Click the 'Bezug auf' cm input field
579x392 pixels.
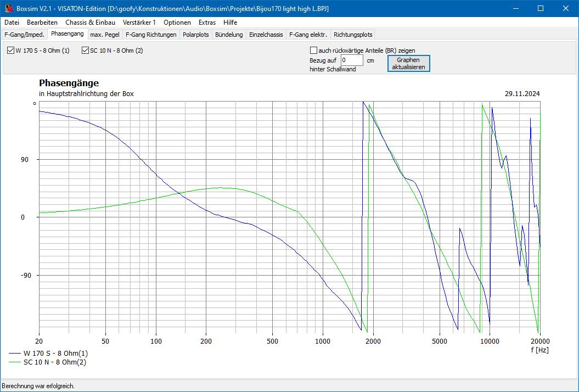pos(351,60)
